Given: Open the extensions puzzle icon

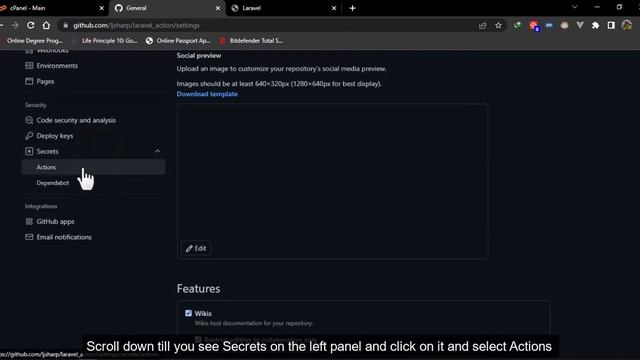Looking at the screenshot, I should point(596,25).
